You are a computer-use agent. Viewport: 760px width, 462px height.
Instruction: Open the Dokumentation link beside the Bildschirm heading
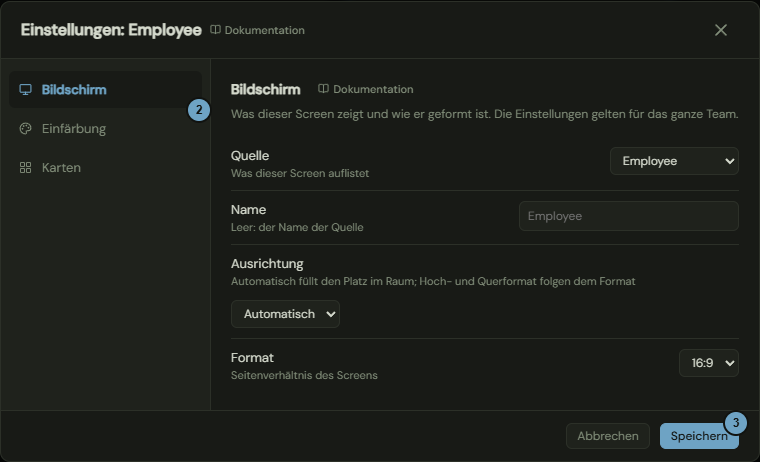pos(365,89)
